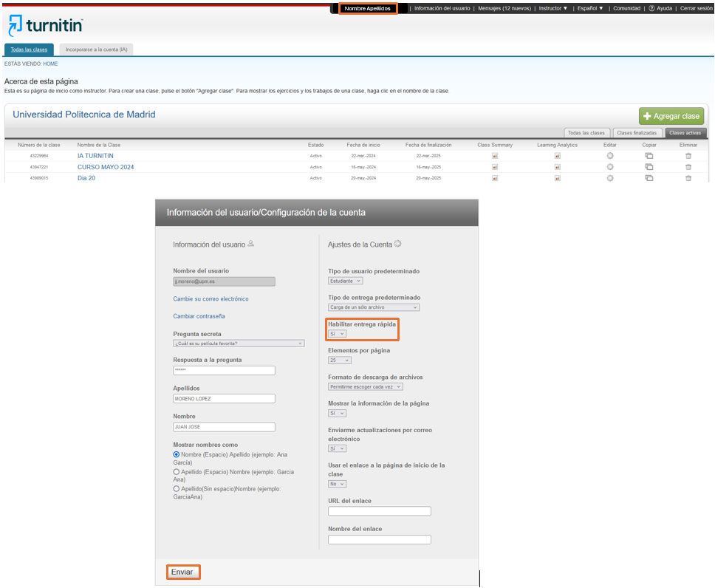Click the Nombre del usuario email field
The height and width of the screenshot is (588, 715).
[x=224, y=281]
